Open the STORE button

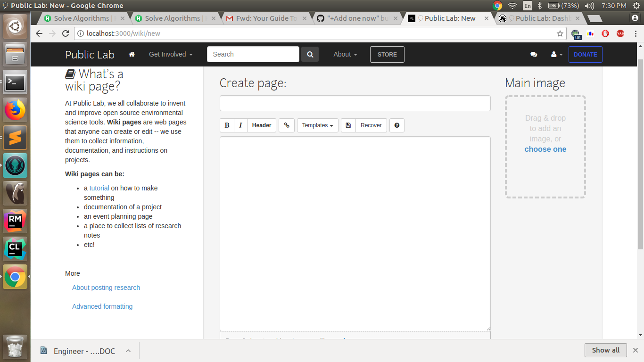pos(387,54)
